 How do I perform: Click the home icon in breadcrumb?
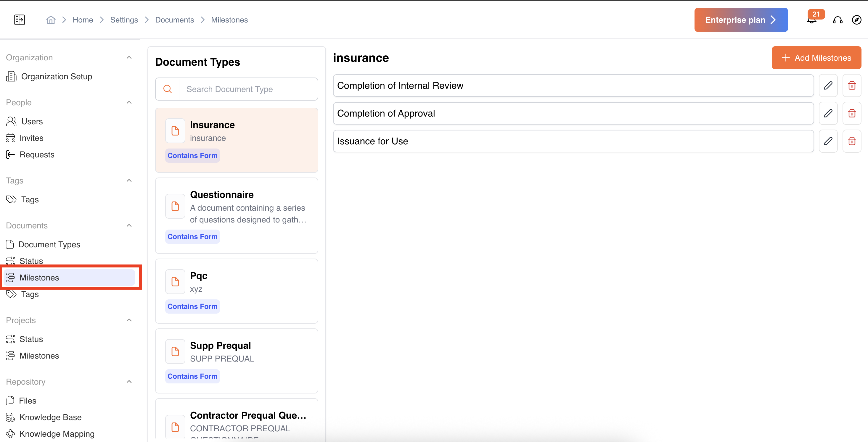(x=51, y=20)
